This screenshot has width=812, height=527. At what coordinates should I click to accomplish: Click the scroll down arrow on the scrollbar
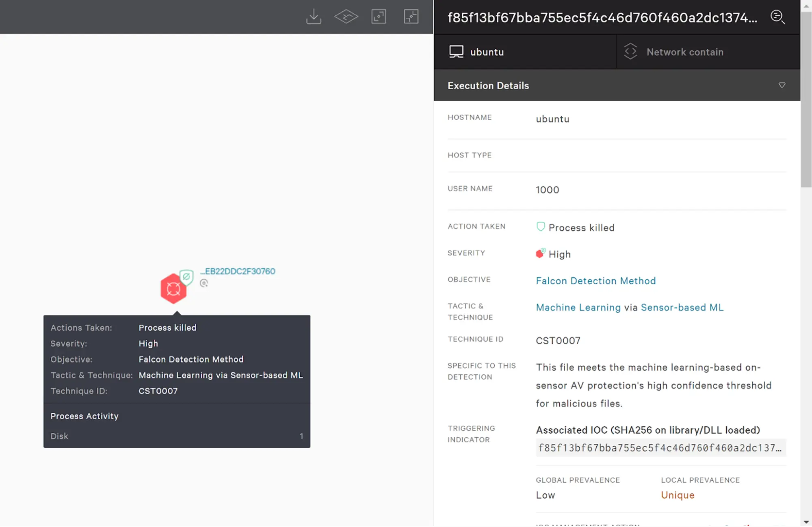coord(806,522)
